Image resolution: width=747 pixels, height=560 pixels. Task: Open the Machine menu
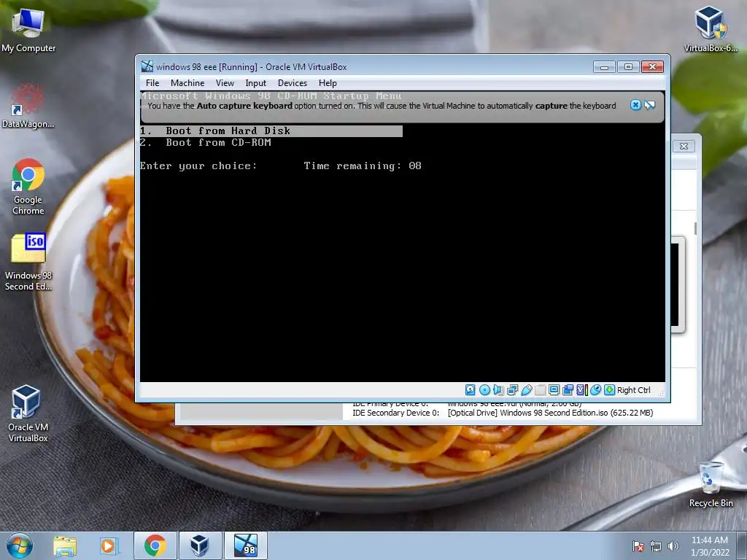pyautogui.click(x=187, y=83)
